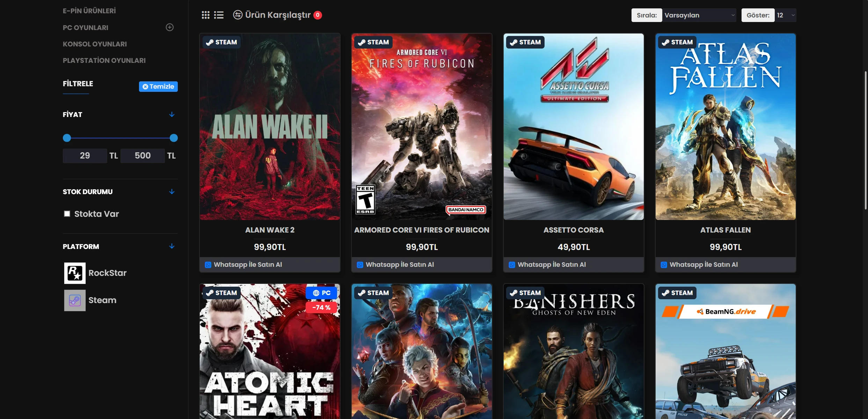Select the Steam platform logo

[x=75, y=300]
